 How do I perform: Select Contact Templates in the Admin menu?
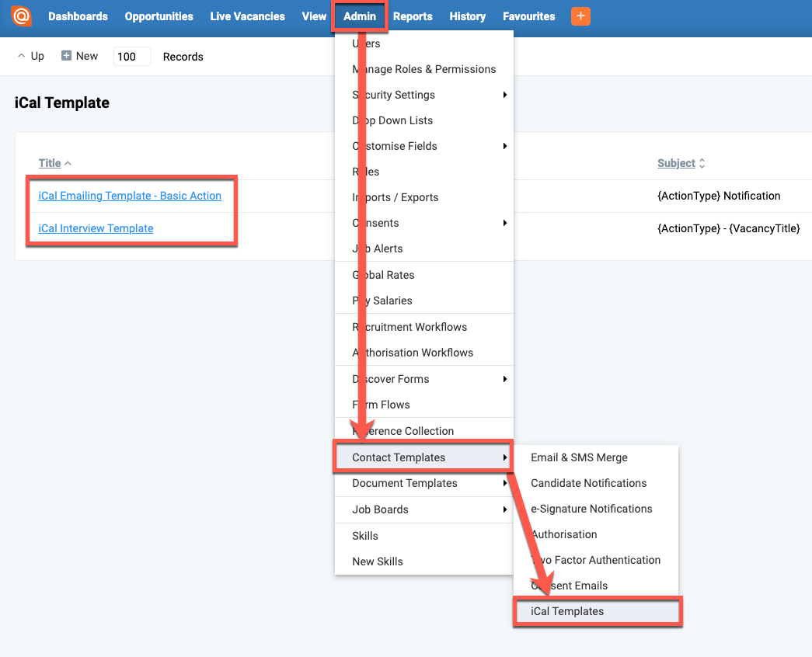pos(397,457)
